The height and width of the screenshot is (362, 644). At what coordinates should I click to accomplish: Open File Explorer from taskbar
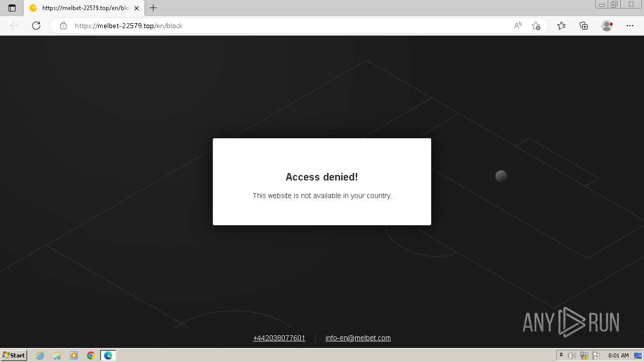tap(57, 355)
